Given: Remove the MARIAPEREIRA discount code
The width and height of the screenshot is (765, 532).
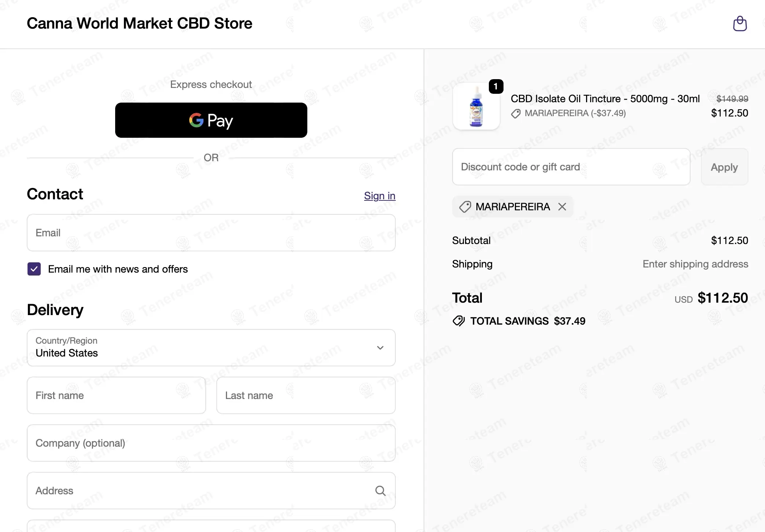Looking at the screenshot, I should (562, 207).
